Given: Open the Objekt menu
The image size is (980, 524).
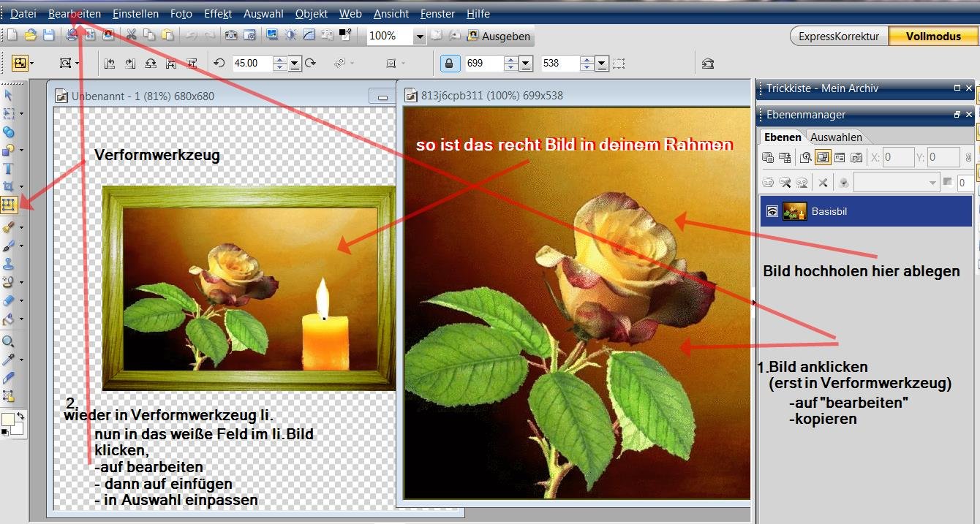Looking at the screenshot, I should 312,14.
